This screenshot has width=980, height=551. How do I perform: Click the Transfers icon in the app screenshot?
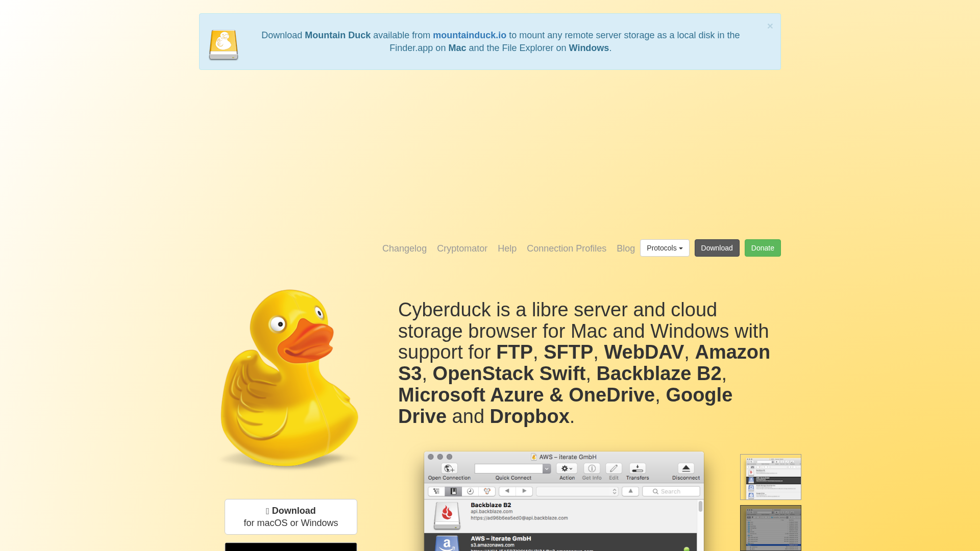click(x=638, y=468)
